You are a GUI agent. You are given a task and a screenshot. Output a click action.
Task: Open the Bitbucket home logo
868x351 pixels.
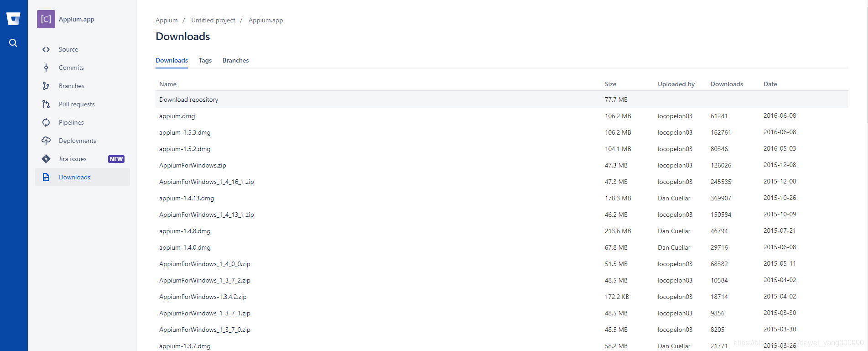[14, 19]
